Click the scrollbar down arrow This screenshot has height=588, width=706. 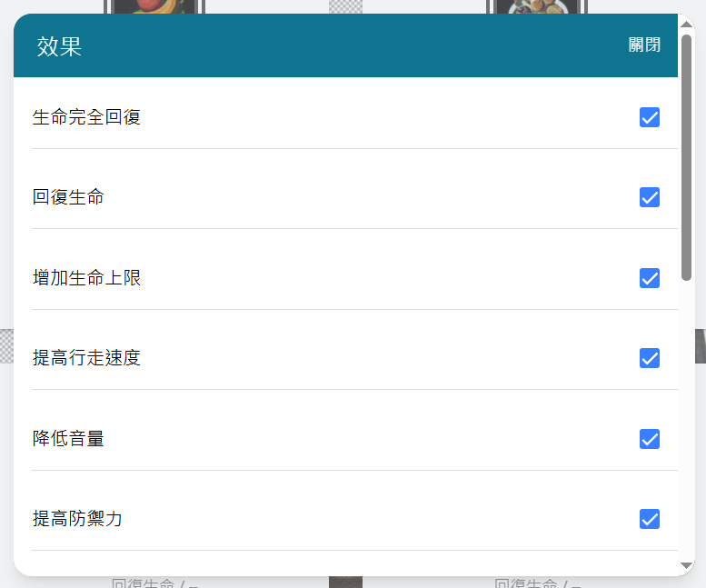(x=686, y=565)
